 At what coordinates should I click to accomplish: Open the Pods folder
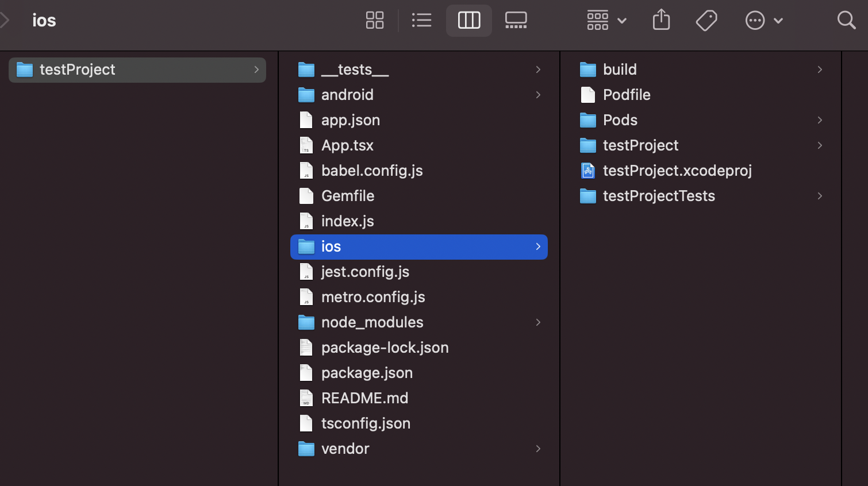(701, 121)
